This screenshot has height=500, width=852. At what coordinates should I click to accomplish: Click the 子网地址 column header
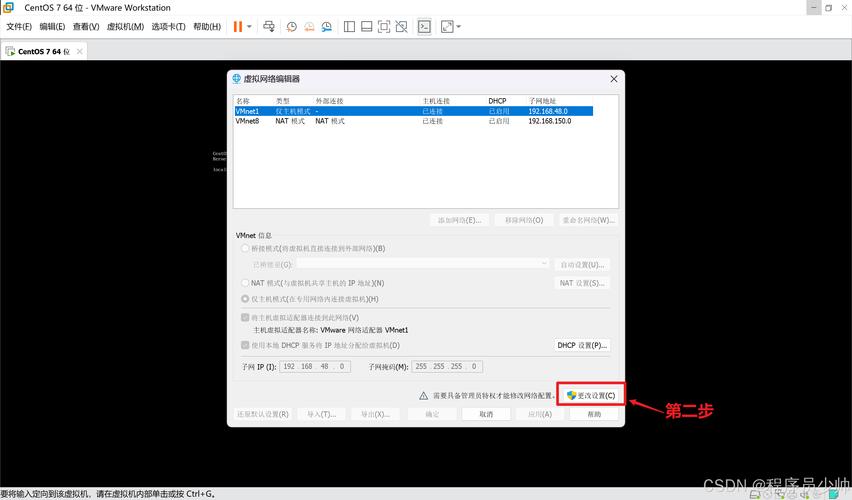click(x=542, y=101)
